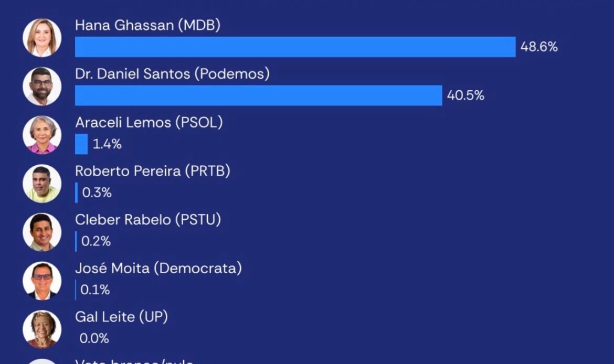Click José Moita's portrait image
This screenshot has height=364, width=614.
pyautogui.click(x=42, y=281)
